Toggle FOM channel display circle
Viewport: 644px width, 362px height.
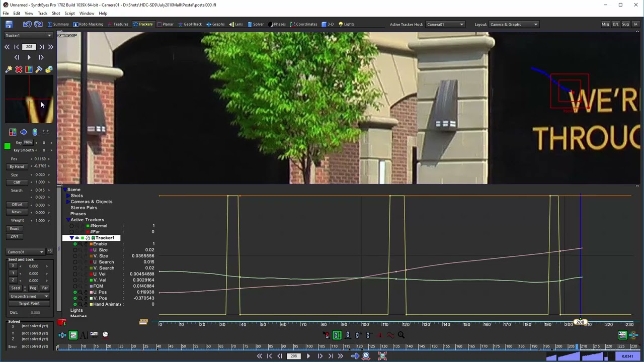(75, 286)
